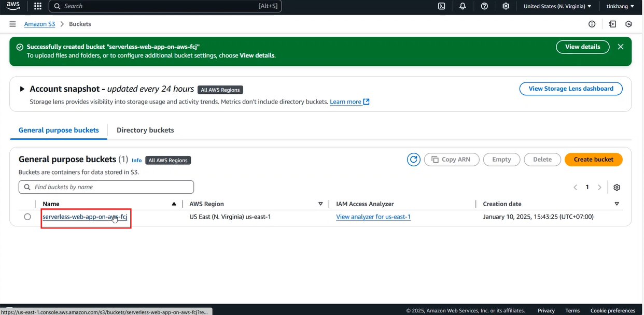Expand the Account snapshot section
644x315 pixels.
(x=22, y=89)
